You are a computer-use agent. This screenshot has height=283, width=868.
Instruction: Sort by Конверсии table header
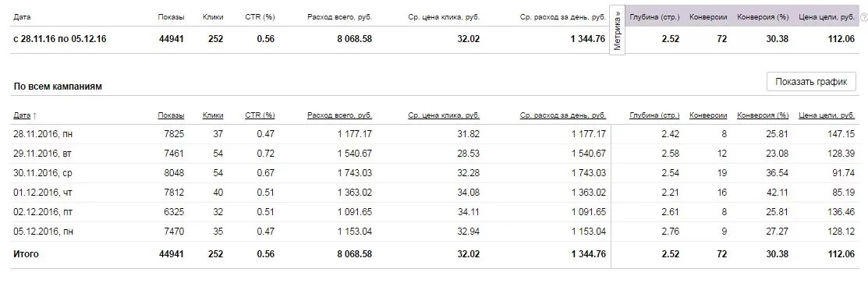pos(708,115)
